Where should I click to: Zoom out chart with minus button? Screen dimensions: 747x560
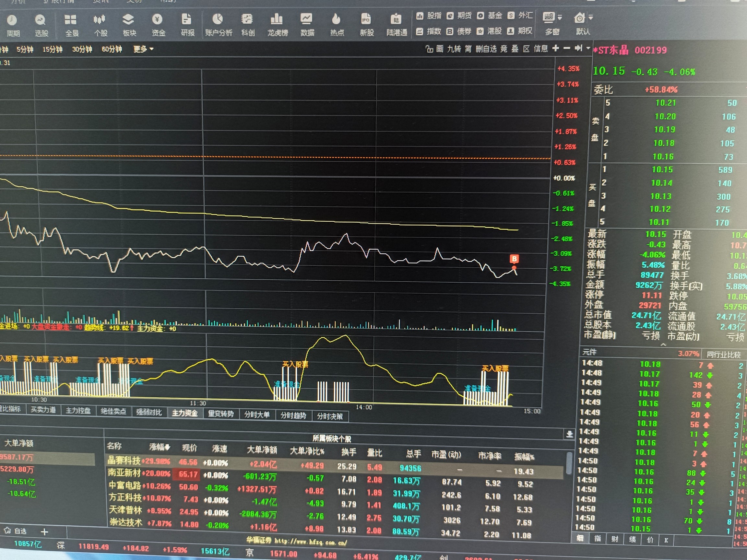pos(567,48)
